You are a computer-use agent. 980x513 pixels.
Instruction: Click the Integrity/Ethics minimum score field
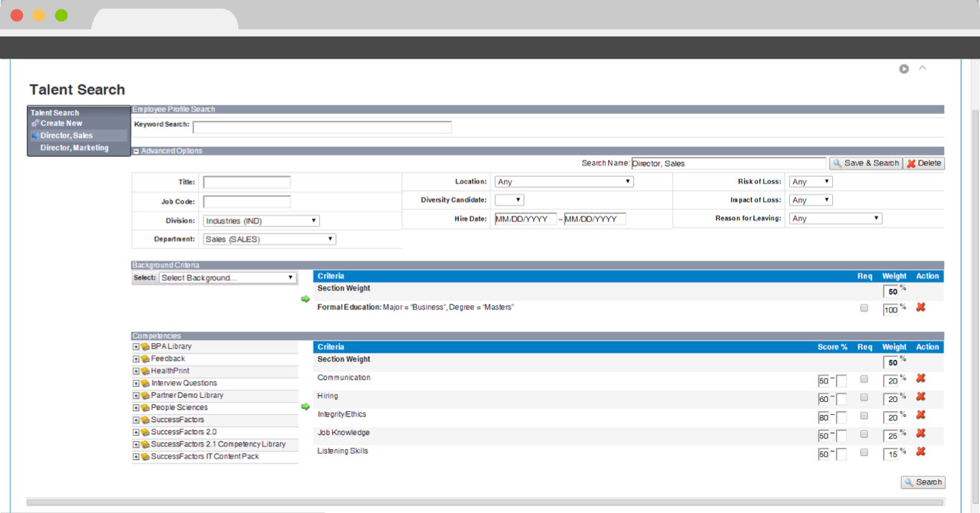(x=823, y=418)
